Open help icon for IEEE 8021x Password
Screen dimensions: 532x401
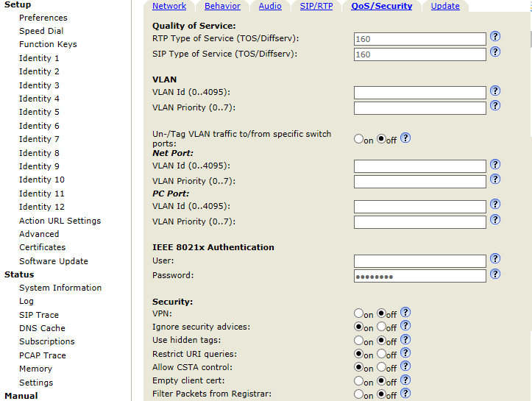point(495,274)
